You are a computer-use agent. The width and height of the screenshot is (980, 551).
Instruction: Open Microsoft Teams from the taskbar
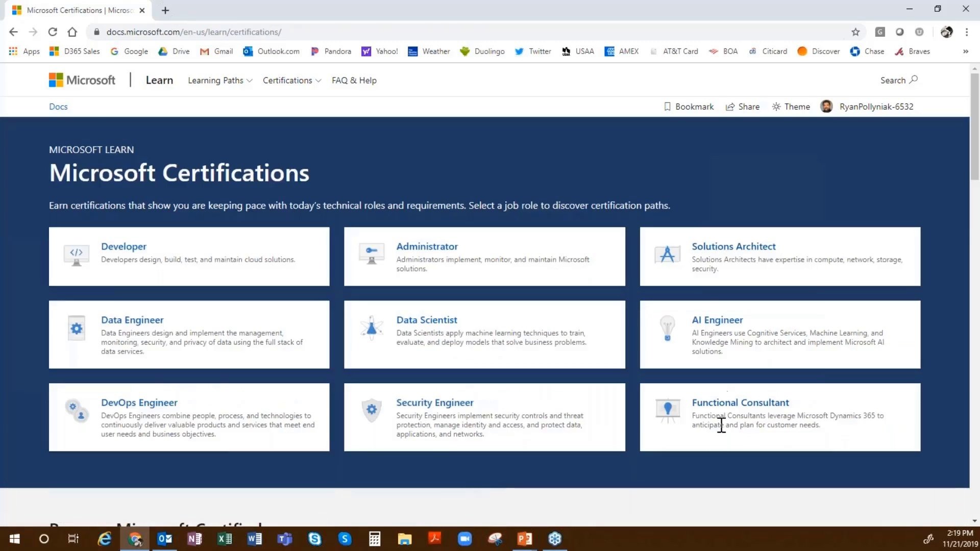[x=284, y=538]
